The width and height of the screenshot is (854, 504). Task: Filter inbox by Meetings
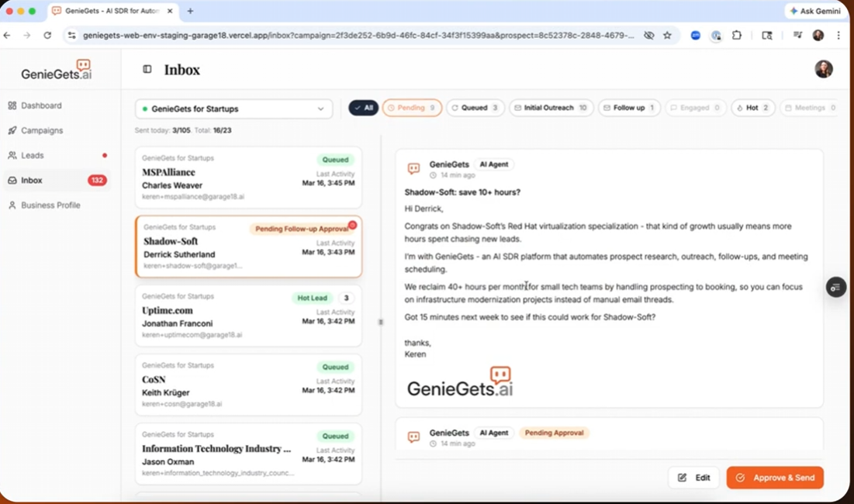[x=810, y=108]
